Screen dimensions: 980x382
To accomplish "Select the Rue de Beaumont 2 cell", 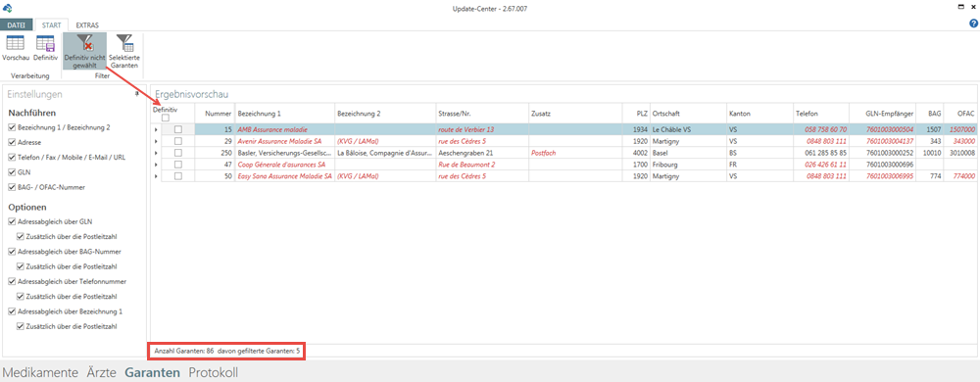I will 482,165.
